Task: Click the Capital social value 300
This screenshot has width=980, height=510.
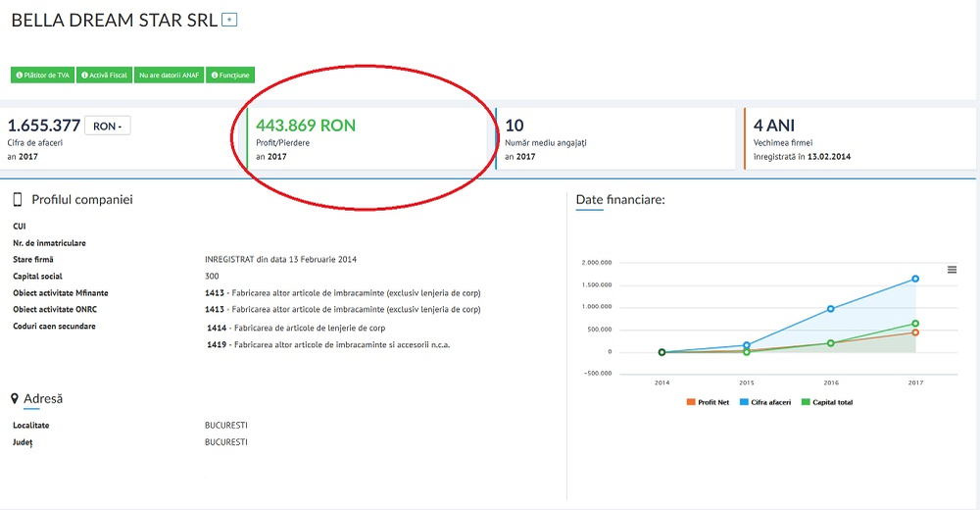Action: click(x=212, y=276)
